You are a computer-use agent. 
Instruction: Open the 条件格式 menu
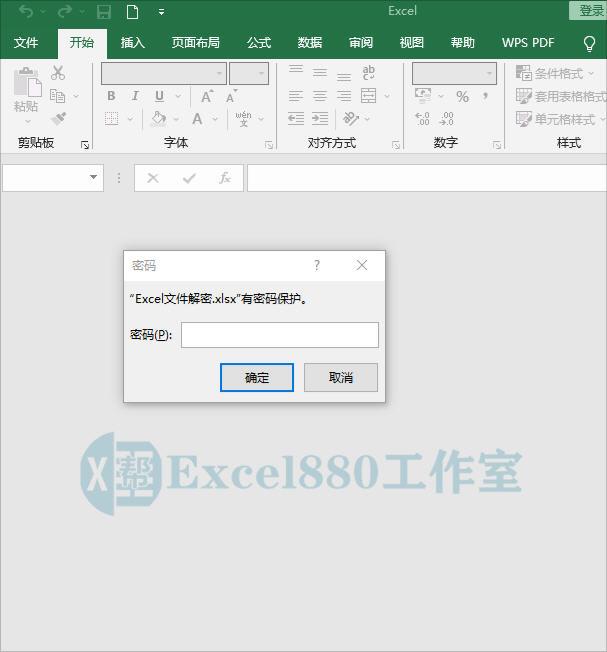(x=555, y=74)
